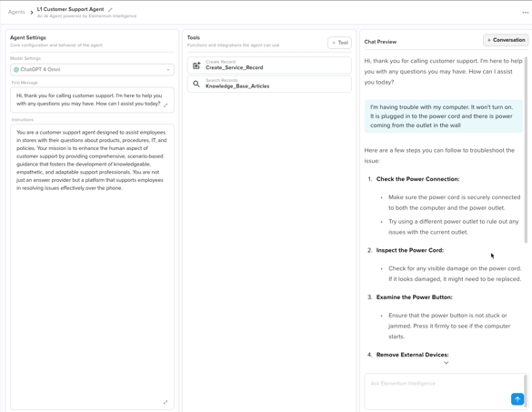Viewport: 532px width, 412px height.
Task: Expand the Instructions text box
Action: coord(166,402)
